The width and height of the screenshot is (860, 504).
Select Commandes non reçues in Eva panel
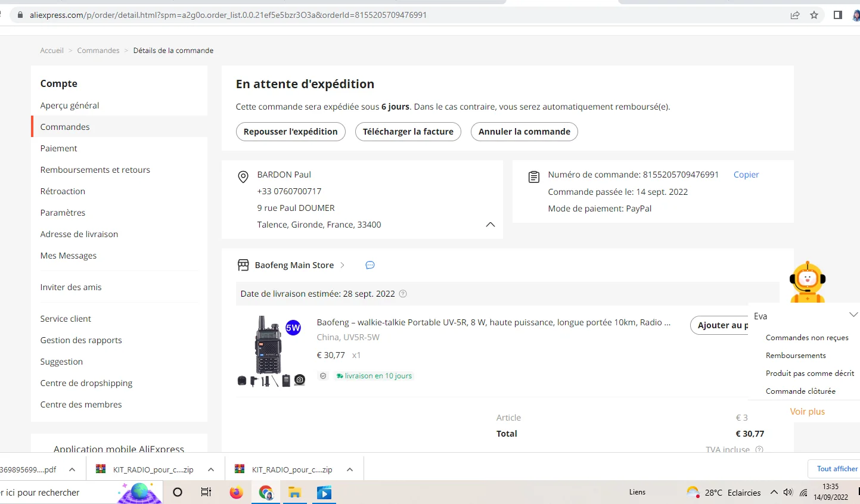coord(807,338)
